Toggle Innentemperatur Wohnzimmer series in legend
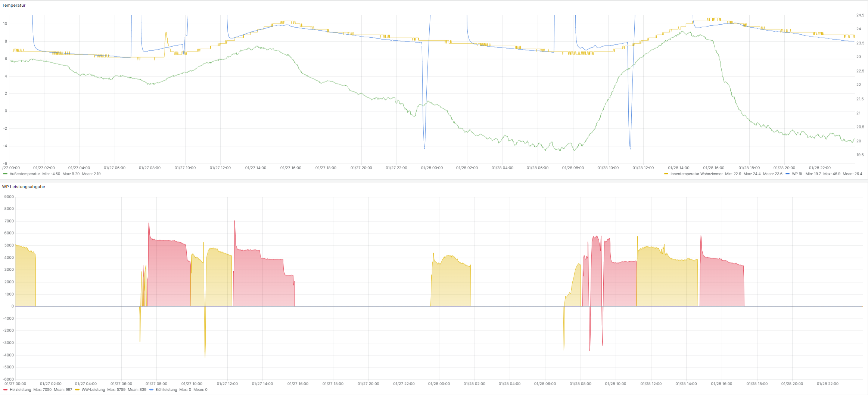Screen dimensions: 868x395 pyautogui.click(x=696, y=174)
